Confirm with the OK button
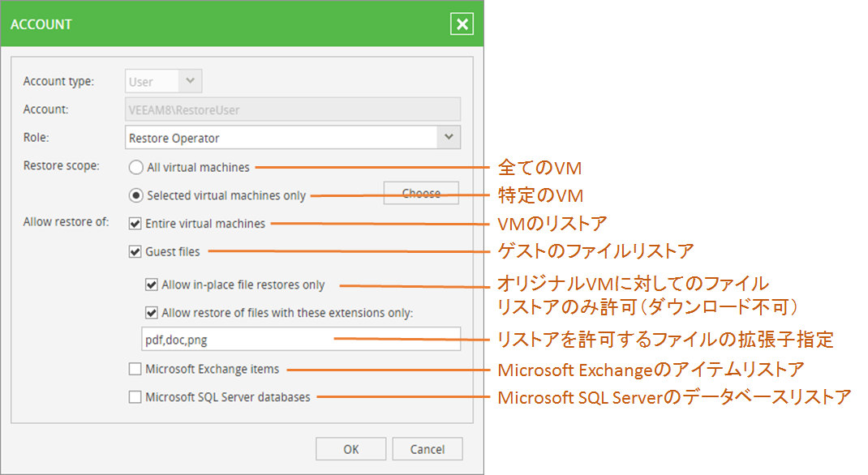 [351, 449]
